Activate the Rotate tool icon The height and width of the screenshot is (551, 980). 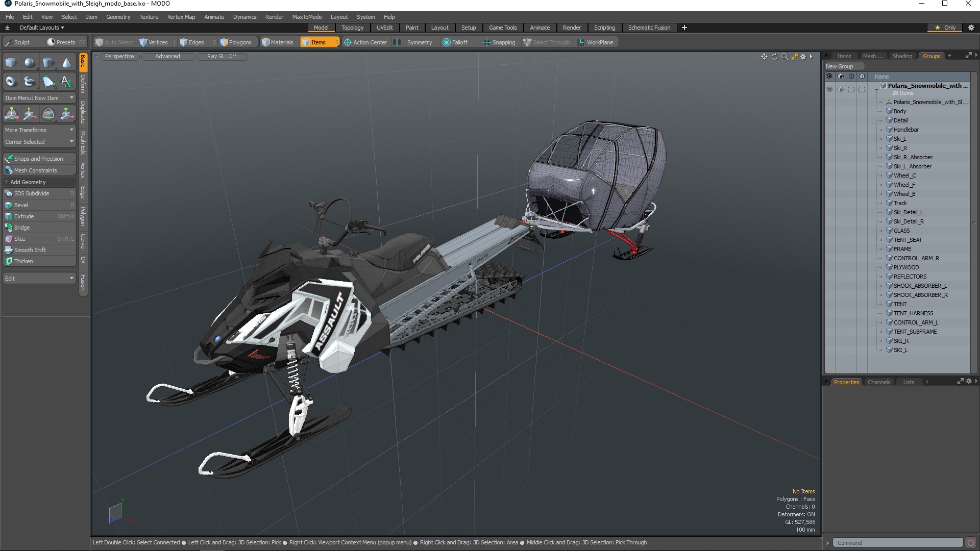point(48,114)
